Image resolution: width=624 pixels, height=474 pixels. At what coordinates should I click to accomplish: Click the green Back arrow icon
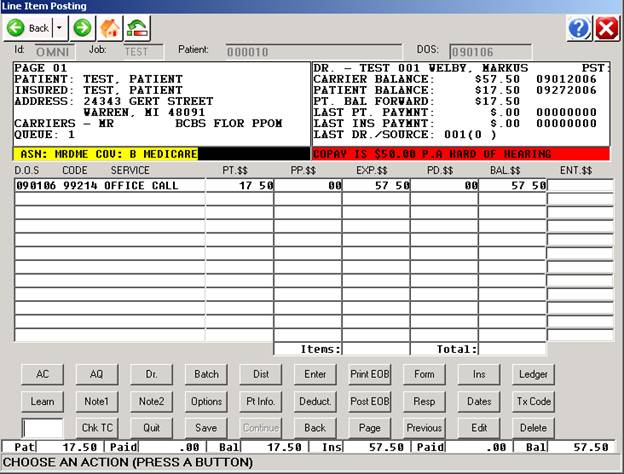pyautogui.click(x=16, y=28)
